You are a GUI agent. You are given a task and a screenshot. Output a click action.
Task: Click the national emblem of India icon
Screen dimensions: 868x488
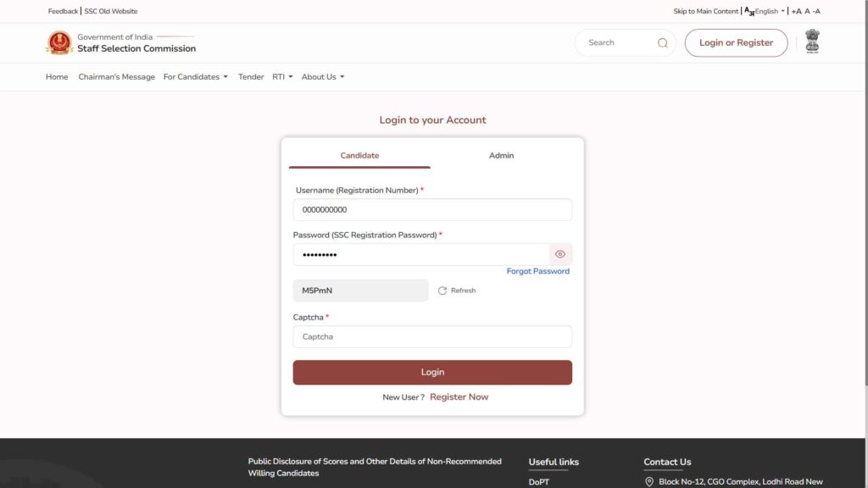tap(812, 42)
